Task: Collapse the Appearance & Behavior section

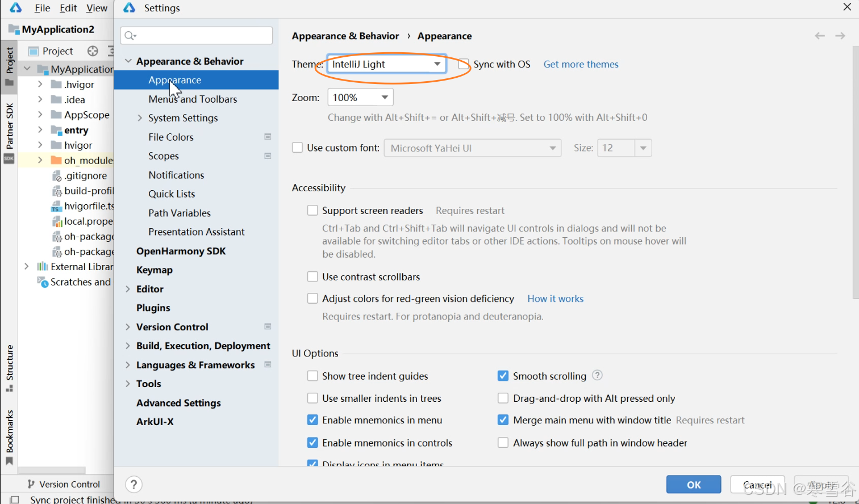Action: coord(128,61)
